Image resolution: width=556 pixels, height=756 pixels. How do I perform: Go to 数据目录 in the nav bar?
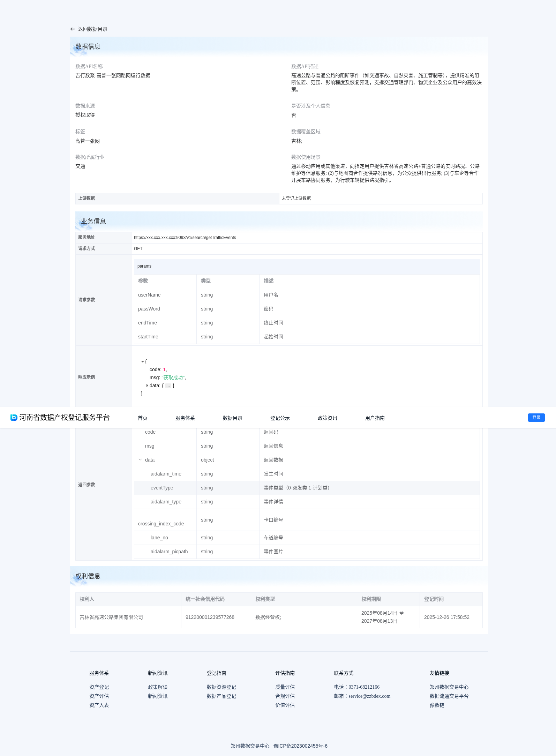233,418
